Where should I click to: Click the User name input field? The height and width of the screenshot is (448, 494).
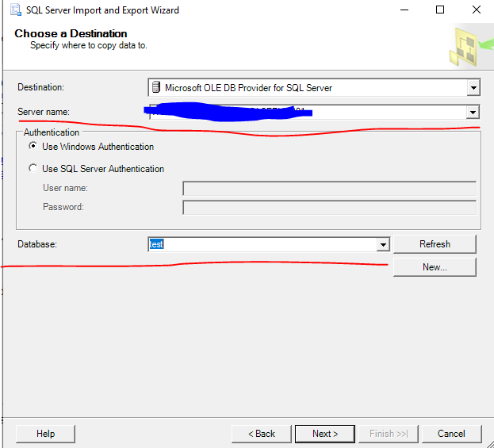pyautogui.click(x=329, y=189)
